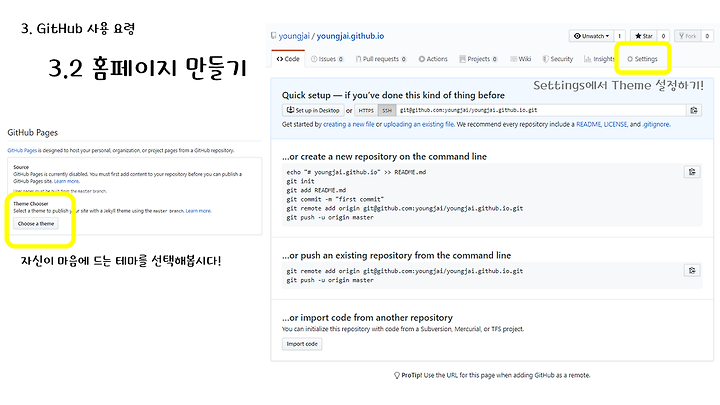Click the README link
This screenshot has height=405, width=720.
tap(588, 124)
